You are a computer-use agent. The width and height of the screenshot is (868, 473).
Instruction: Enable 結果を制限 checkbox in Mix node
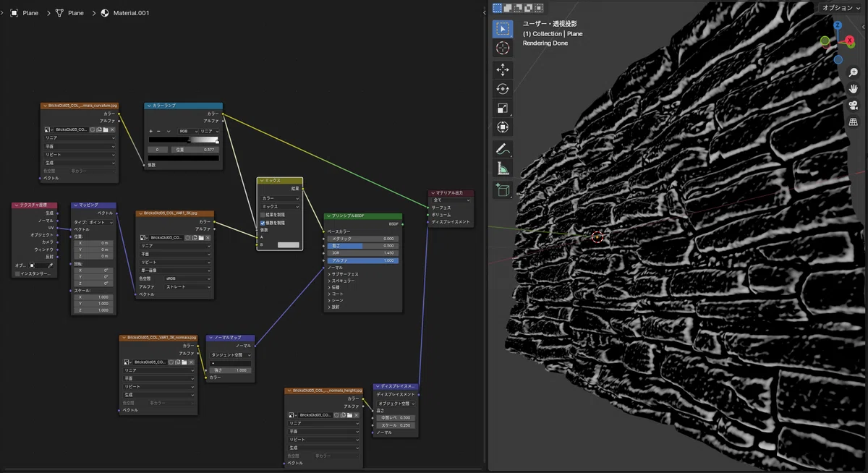click(x=263, y=215)
